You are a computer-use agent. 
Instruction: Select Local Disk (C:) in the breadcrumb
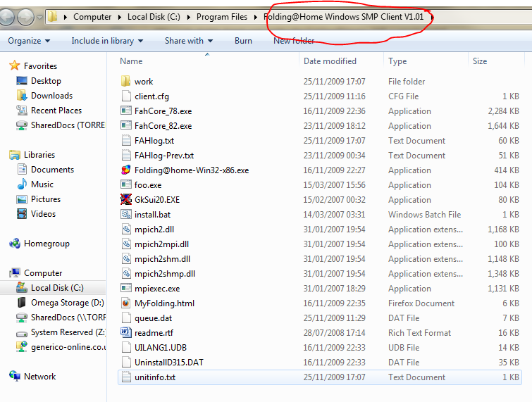click(154, 17)
